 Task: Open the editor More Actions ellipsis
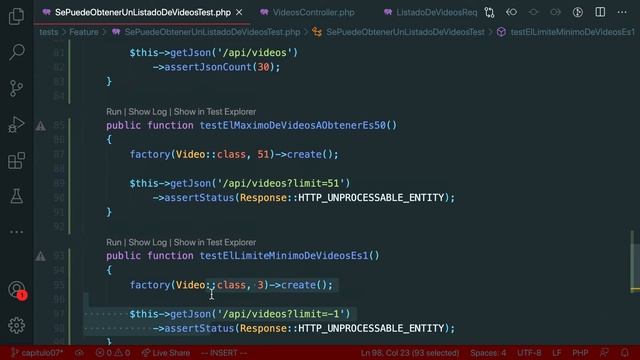pos(622,12)
